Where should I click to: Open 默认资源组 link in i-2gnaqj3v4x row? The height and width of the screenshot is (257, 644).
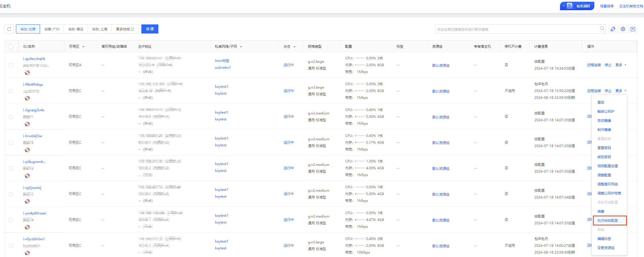pyautogui.click(x=441, y=117)
